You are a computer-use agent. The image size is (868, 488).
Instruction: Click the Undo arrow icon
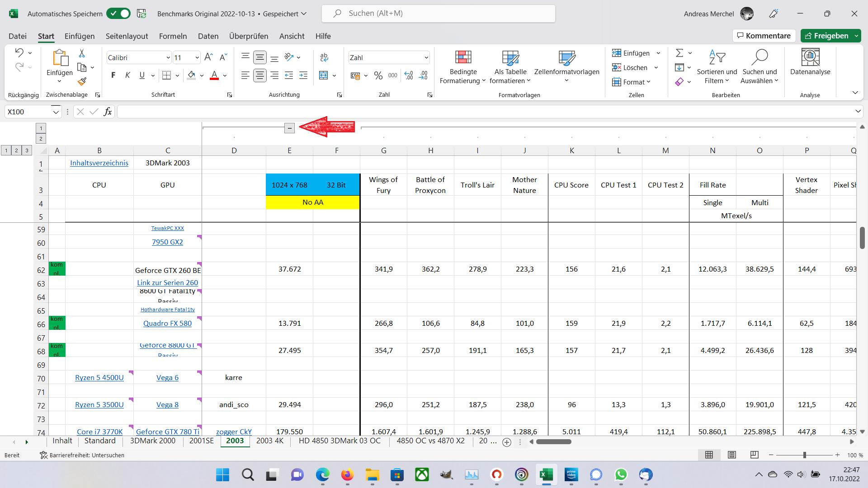click(x=19, y=52)
